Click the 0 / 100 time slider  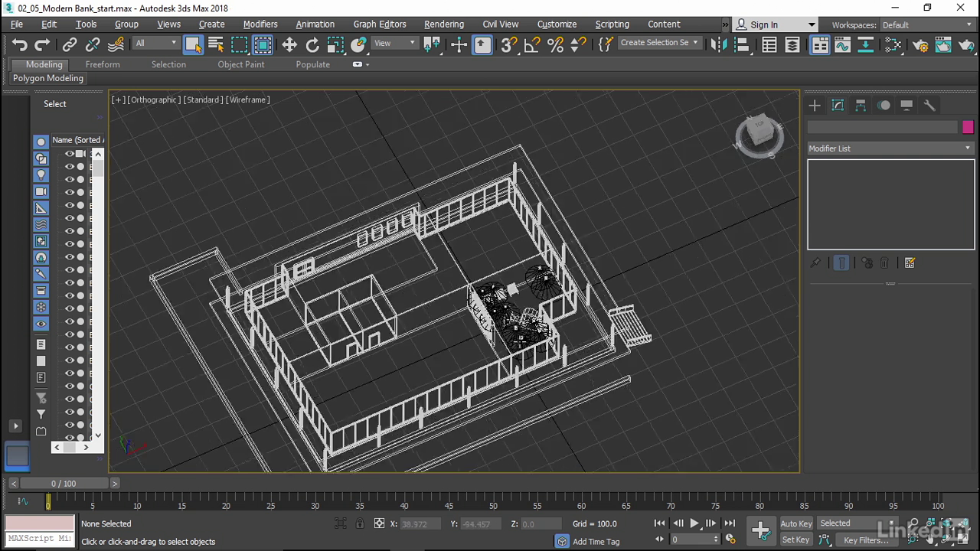coord(64,484)
